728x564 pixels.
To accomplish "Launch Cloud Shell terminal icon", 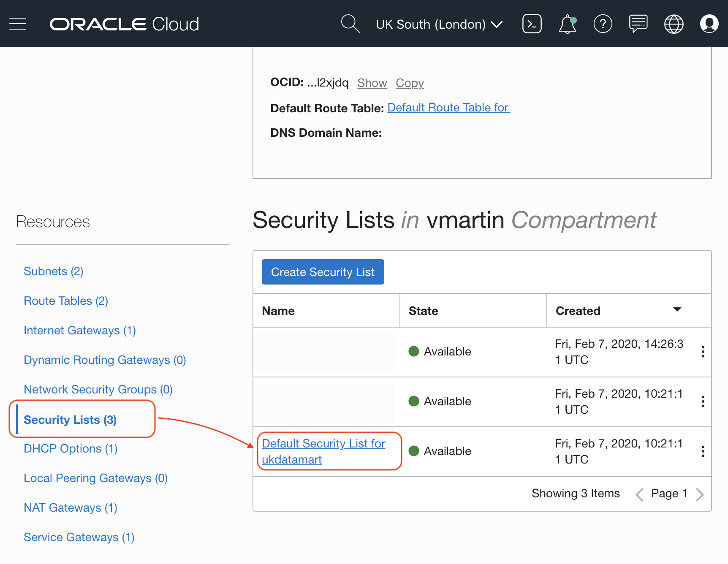I will (x=532, y=24).
